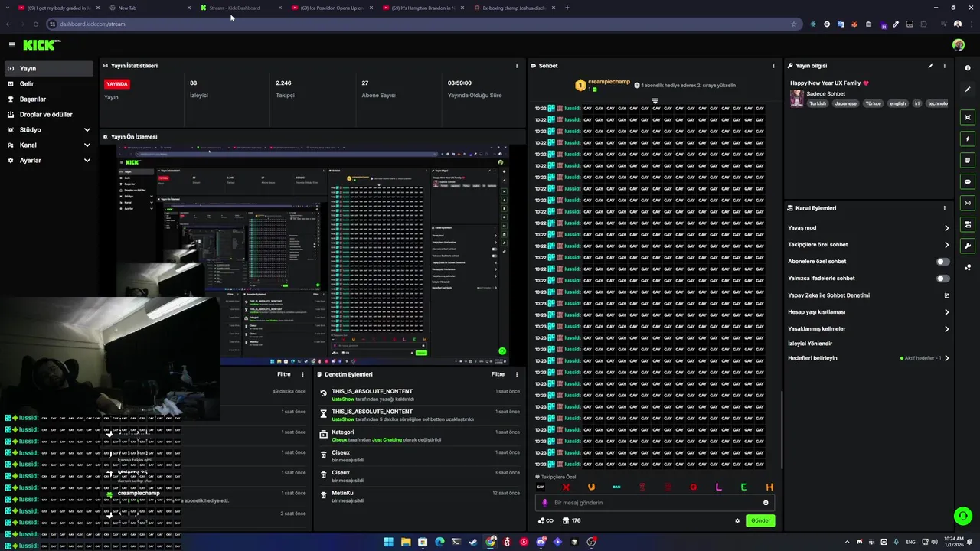Click the moderation panel icon in the right rail

click(968, 225)
